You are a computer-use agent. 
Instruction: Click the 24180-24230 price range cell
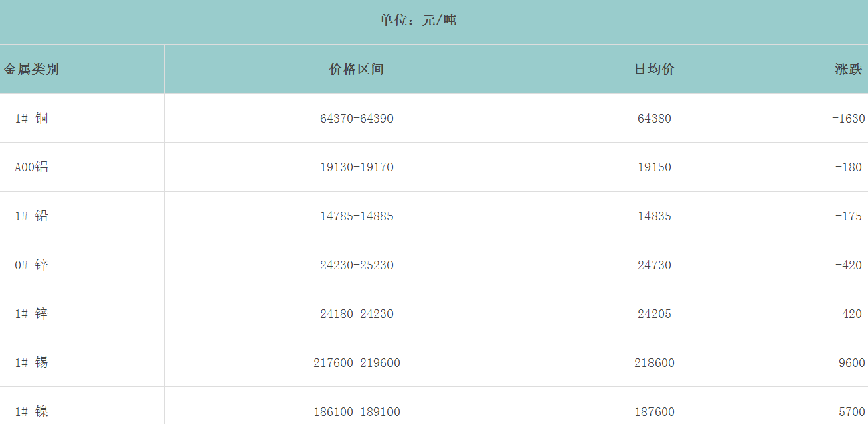click(357, 314)
